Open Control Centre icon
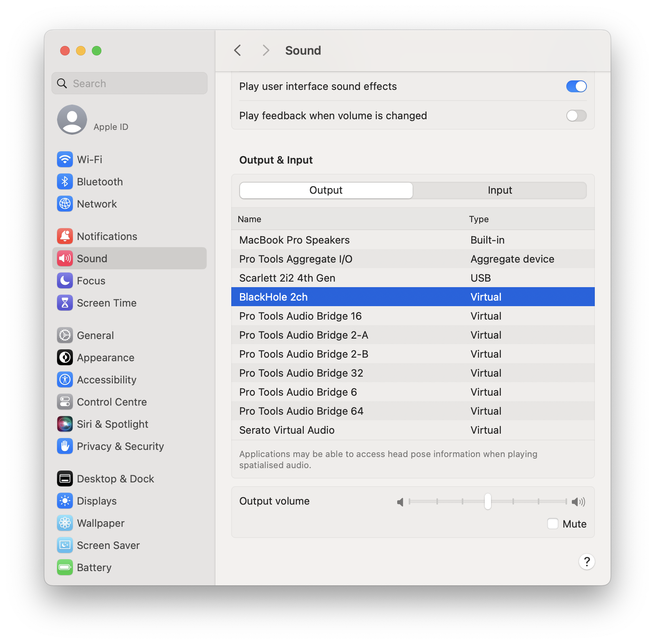The width and height of the screenshot is (655, 644). [65, 402]
